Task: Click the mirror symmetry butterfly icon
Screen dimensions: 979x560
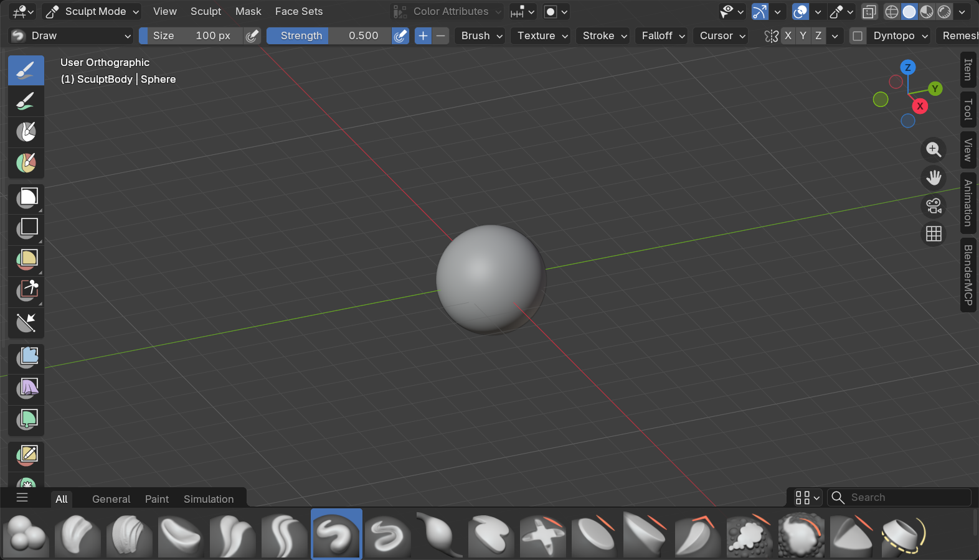Action: 771,36
